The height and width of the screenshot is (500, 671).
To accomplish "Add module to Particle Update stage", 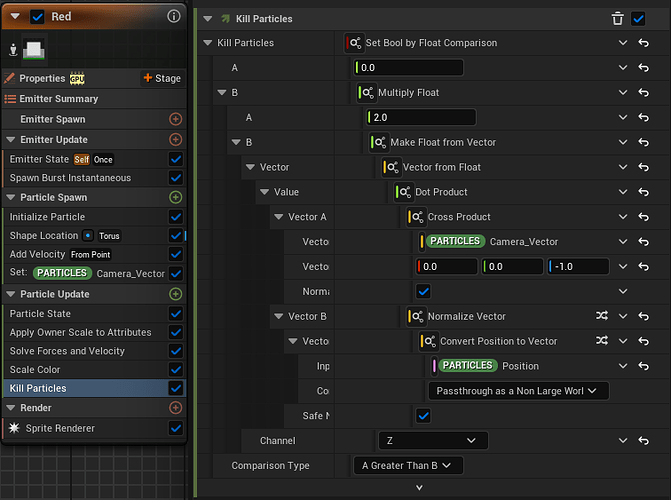I will [x=175, y=294].
